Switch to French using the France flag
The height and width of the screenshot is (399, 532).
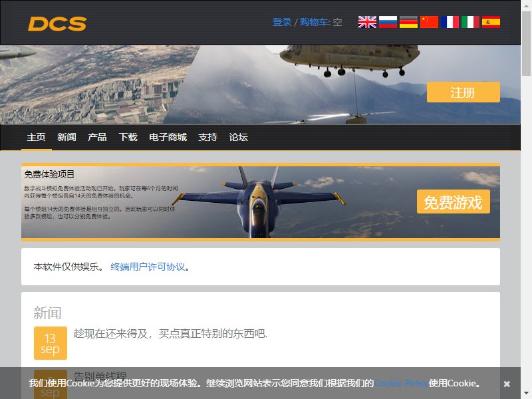450,22
